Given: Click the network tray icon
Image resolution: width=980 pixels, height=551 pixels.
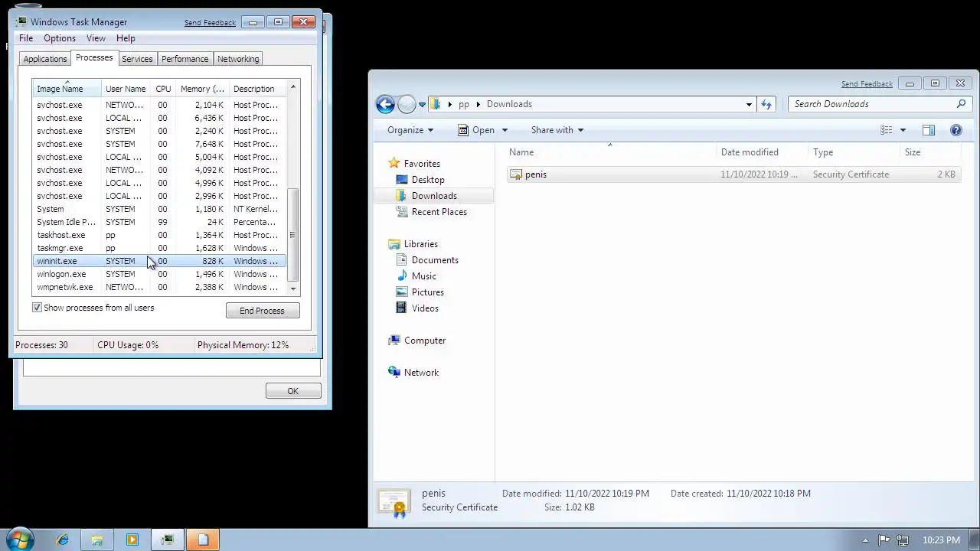Looking at the screenshot, I should pos(902,540).
